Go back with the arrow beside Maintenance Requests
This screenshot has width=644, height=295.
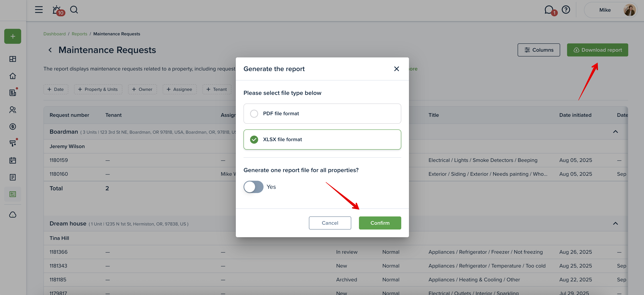pyautogui.click(x=50, y=50)
